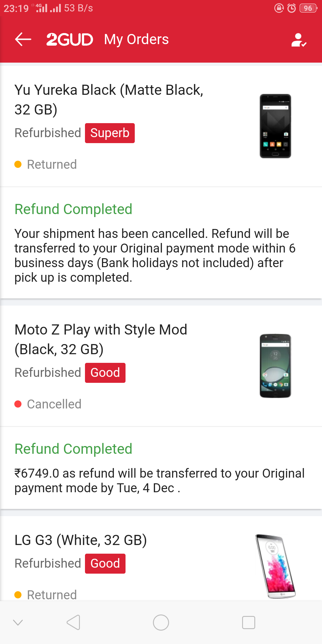This screenshot has width=322, height=644.
Task: Tap the back arrow in header
Action: pos(23,39)
